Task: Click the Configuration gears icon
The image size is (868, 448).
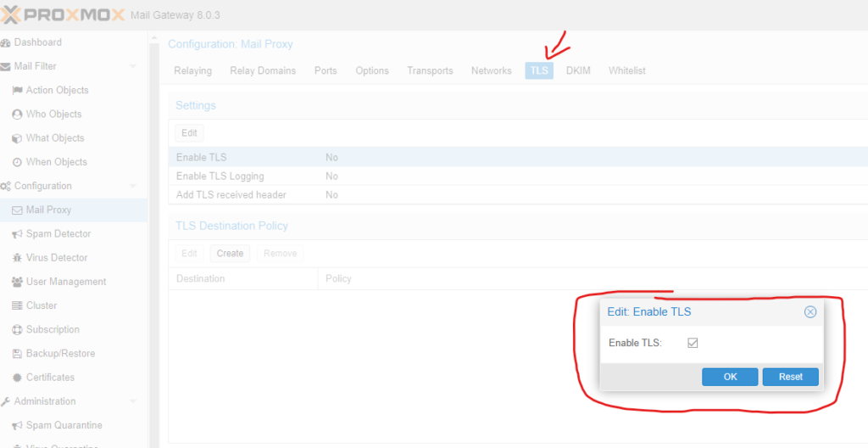Action: (6, 187)
